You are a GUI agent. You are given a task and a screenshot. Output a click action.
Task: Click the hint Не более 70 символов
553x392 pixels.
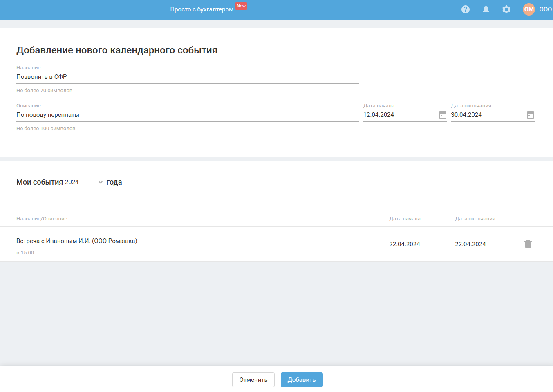(x=45, y=91)
